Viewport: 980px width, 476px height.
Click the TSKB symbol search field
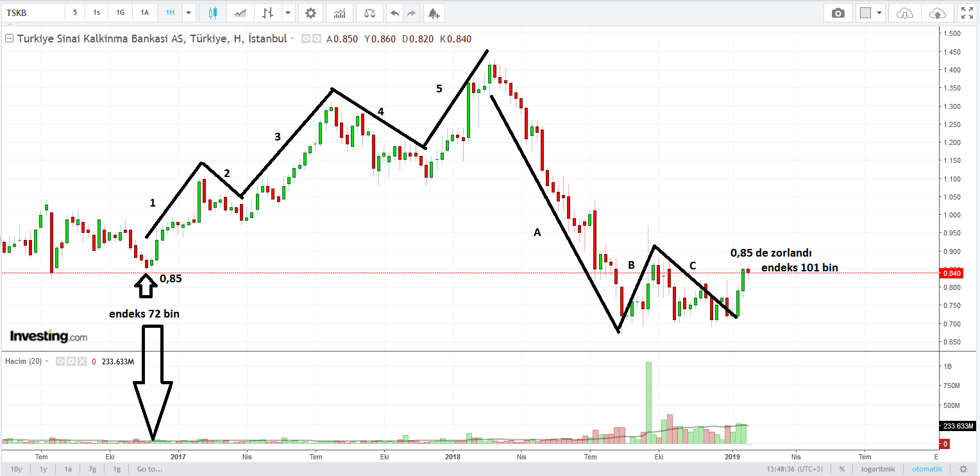(x=33, y=13)
